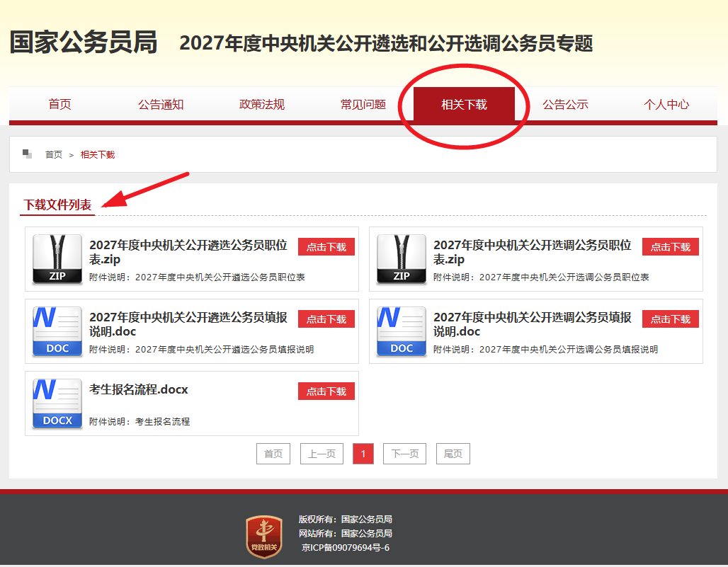This screenshot has height=567, width=728.
Task: Click the breadcrumb home squares icon
Action: click(28, 154)
